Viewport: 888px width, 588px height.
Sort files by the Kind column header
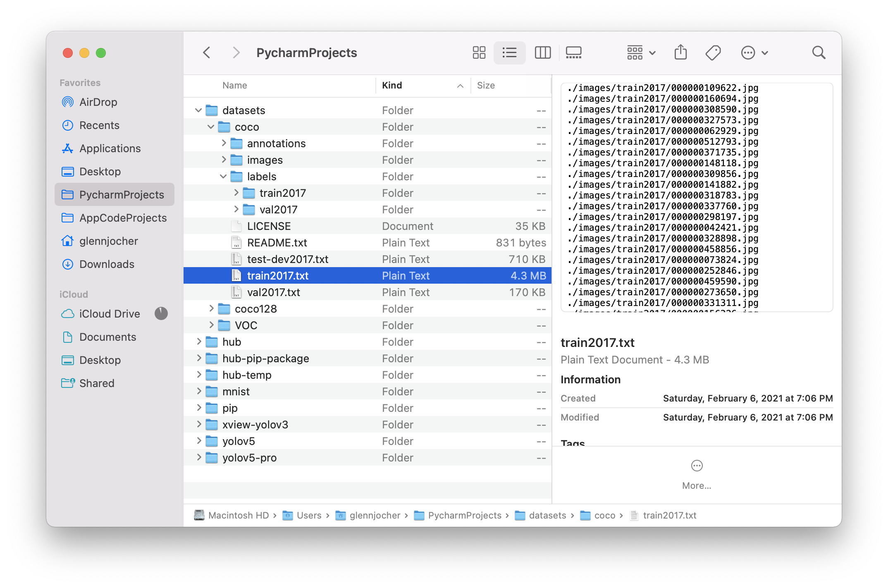tap(391, 85)
